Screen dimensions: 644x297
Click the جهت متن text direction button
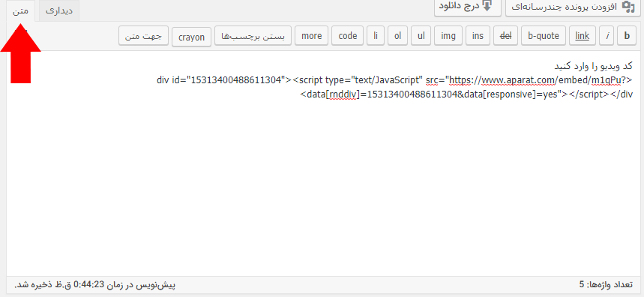(144, 36)
